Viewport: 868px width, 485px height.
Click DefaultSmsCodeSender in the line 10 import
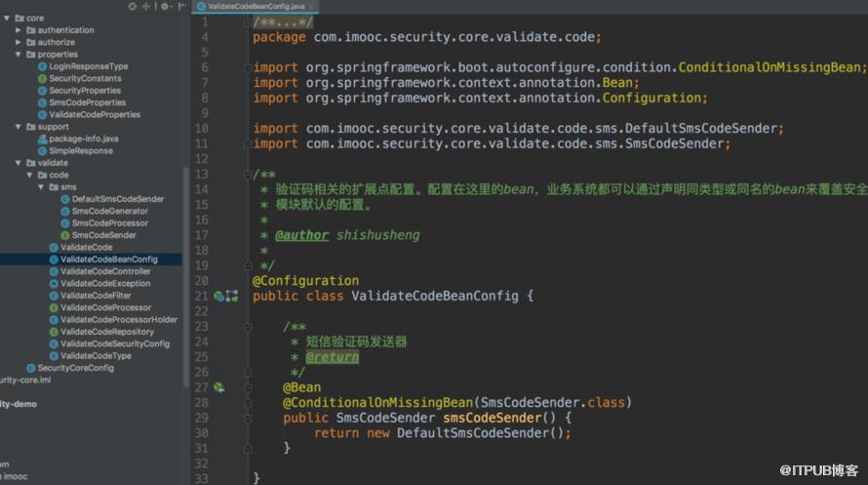point(701,129)
